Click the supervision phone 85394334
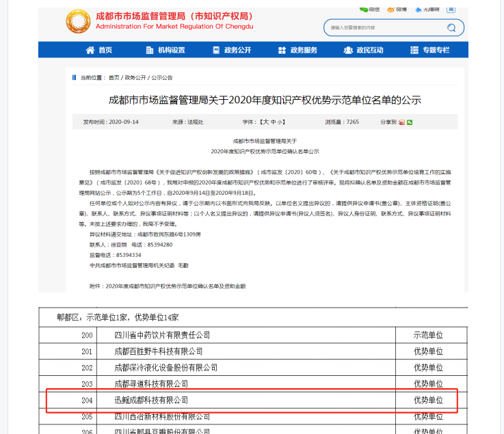504x434 pixels. click(x=129, y=255)
